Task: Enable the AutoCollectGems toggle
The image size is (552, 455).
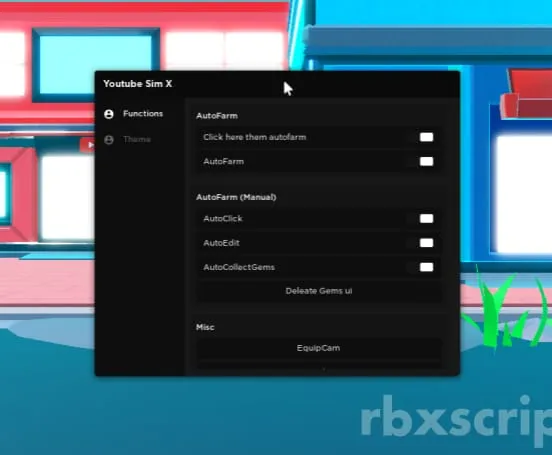Action: point(426,267)
